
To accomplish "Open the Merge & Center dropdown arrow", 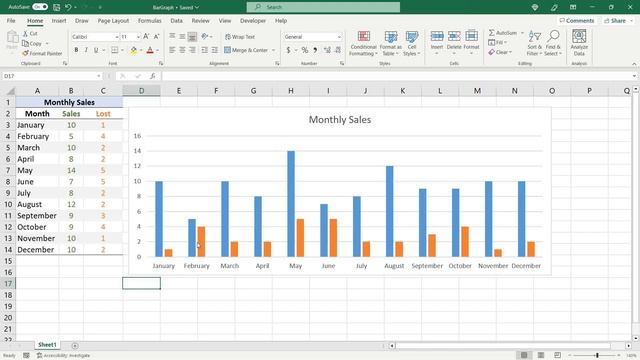I will 273,50.
